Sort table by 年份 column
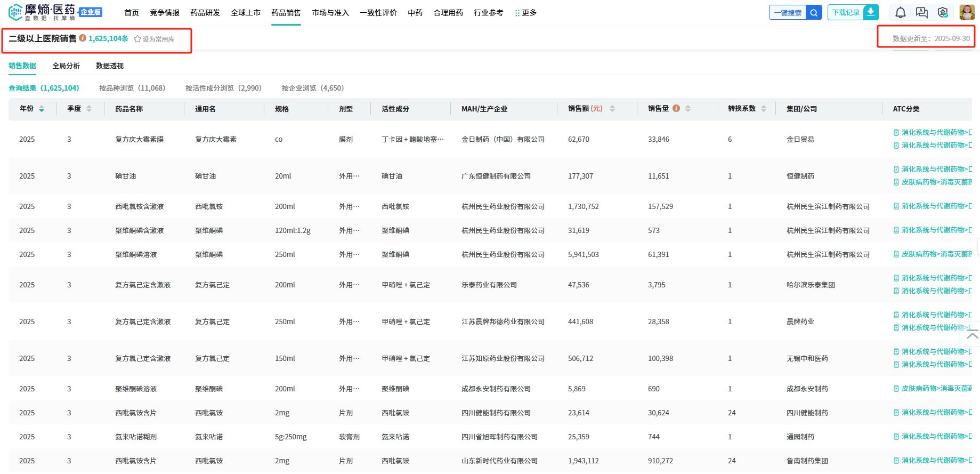 click(42, 109)
